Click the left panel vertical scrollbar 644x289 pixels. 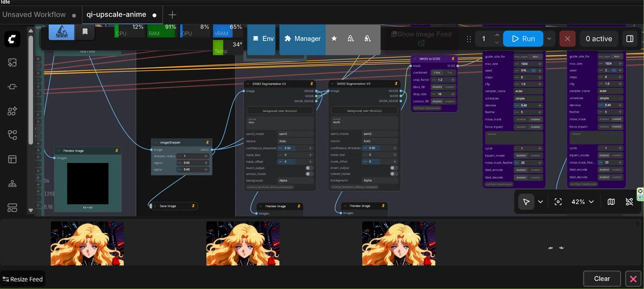pos(30,89)
